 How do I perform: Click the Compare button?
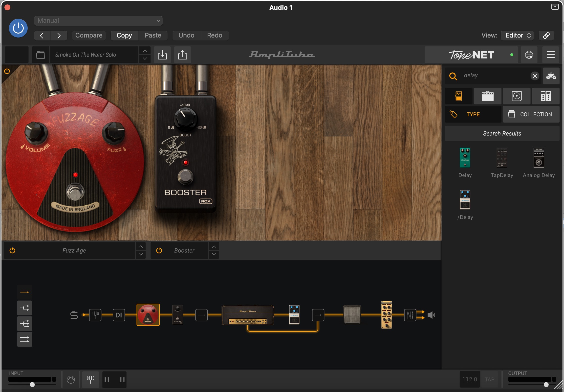(x=89, y=36)
